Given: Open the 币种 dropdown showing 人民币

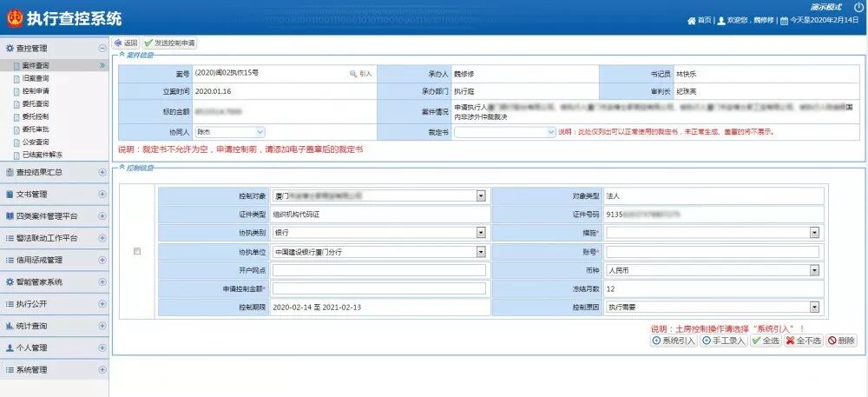Looking at the screenshot, I should tap(713, 270).
